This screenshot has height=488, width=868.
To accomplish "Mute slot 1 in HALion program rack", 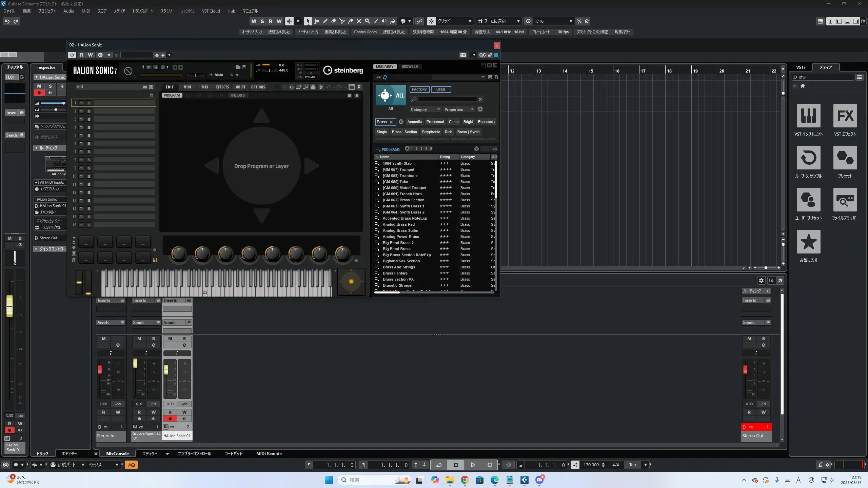I will 81,103.
